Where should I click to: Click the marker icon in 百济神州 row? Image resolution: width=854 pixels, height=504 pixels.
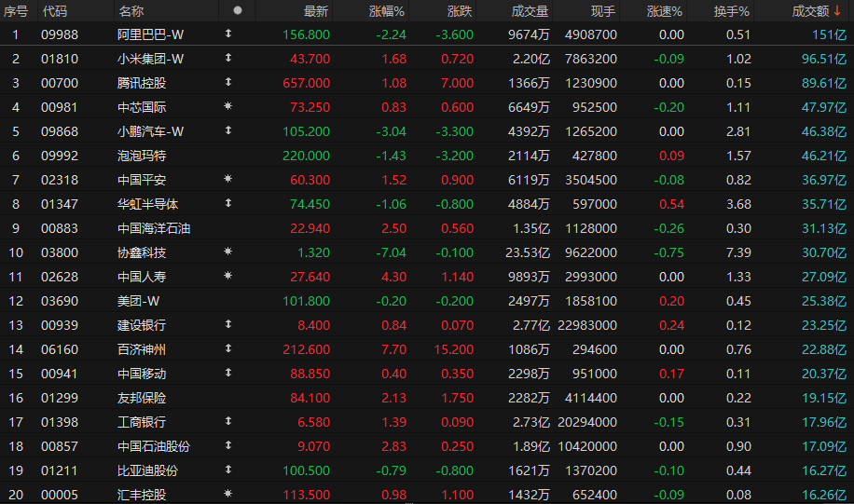228,347
